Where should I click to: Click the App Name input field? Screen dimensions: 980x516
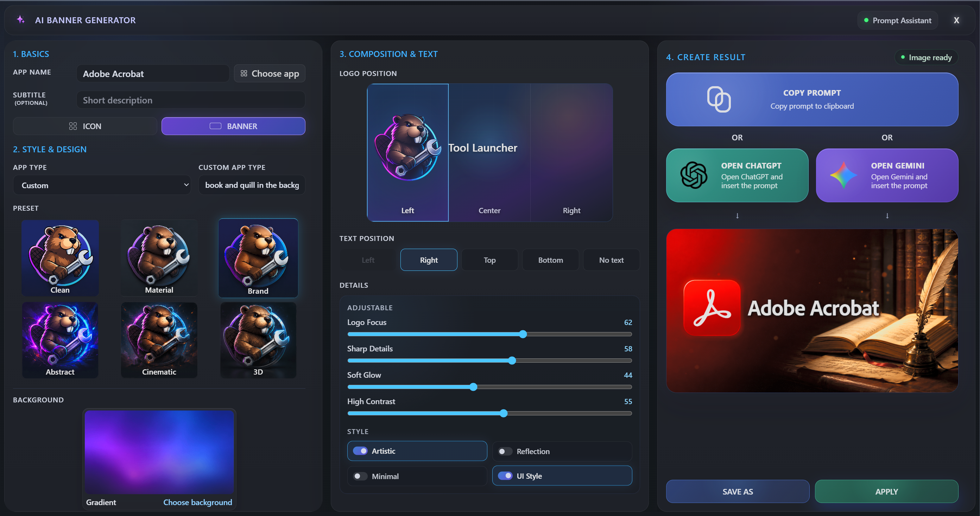point(153,74)
